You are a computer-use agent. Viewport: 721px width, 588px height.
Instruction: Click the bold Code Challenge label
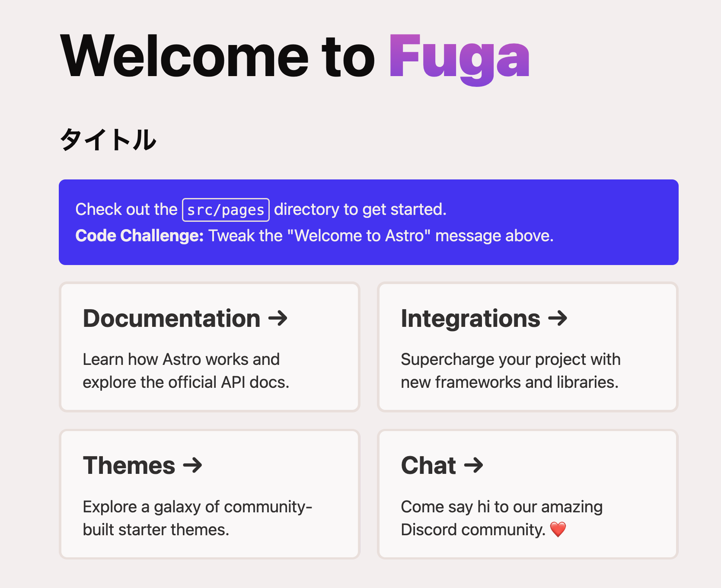coord(138,236)
